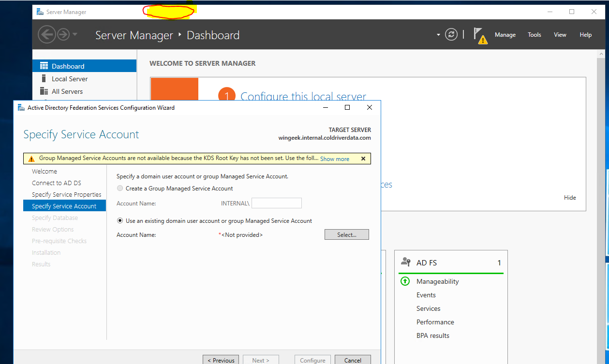
Task: Click the Local Server sidebar icon
Action: pyautogui.click(x=44, y=79)
